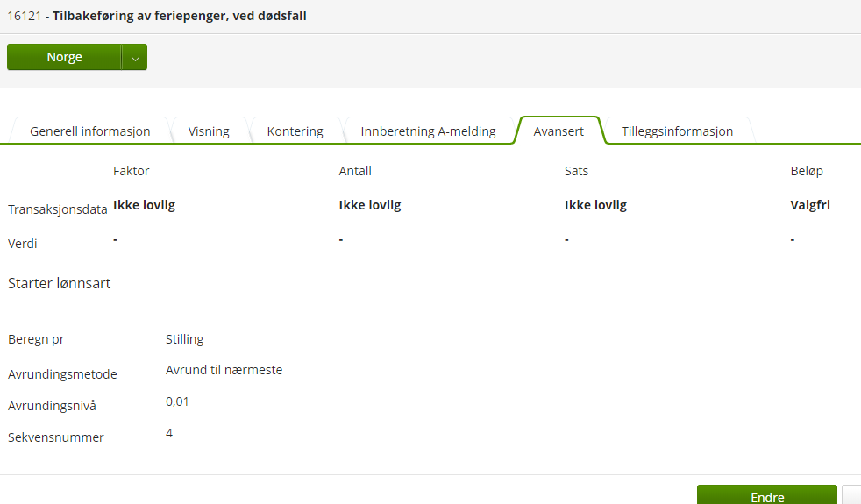The image size is (861, 504).
Task: Open the Generell informasjon tab
Action: tap(90, 131)
